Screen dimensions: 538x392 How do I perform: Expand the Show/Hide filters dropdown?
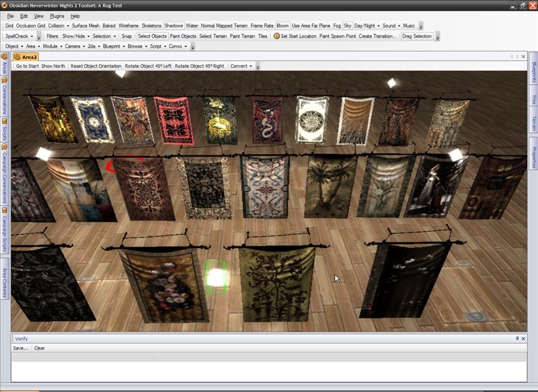coord(75,36)
